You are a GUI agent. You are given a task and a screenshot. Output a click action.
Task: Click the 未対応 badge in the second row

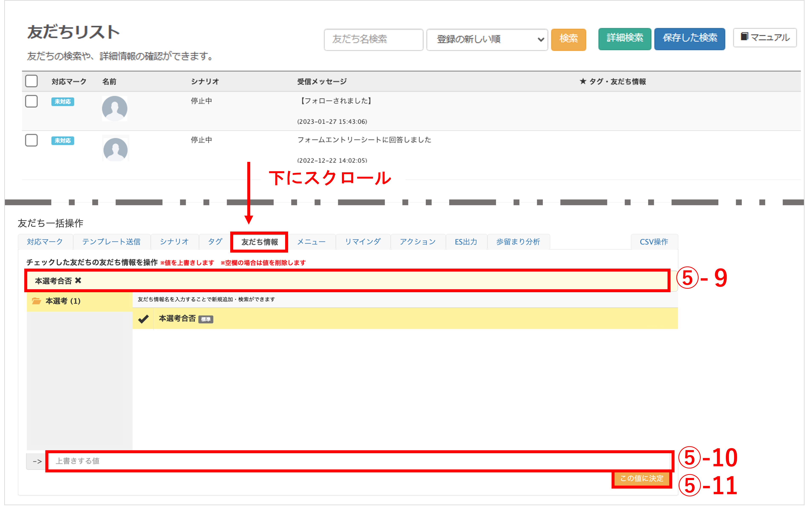click(63, 140)
